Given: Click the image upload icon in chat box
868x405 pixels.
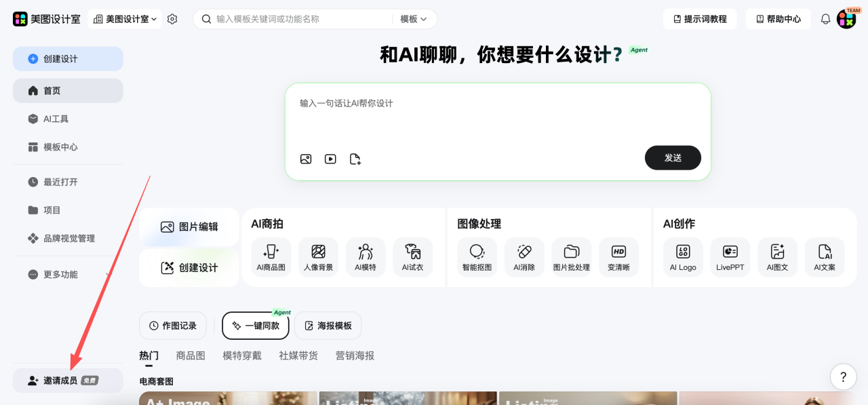Looking at the screenshot, I should pos(306,159).
